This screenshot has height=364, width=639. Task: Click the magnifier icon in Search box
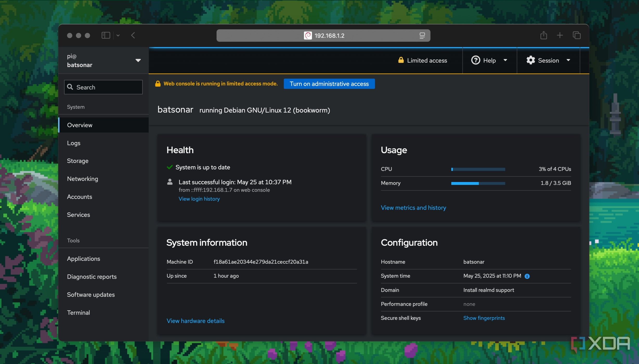click(70, 87)
